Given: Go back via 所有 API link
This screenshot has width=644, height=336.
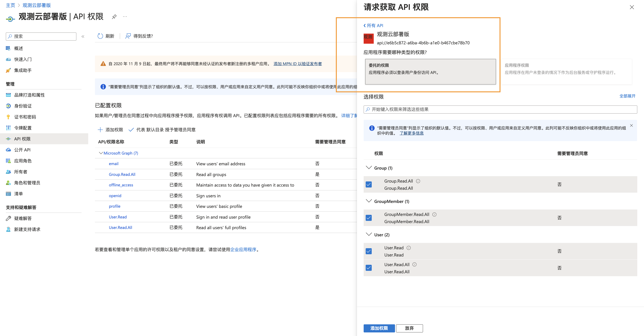Looking at the screenshot, I should 373,26.
